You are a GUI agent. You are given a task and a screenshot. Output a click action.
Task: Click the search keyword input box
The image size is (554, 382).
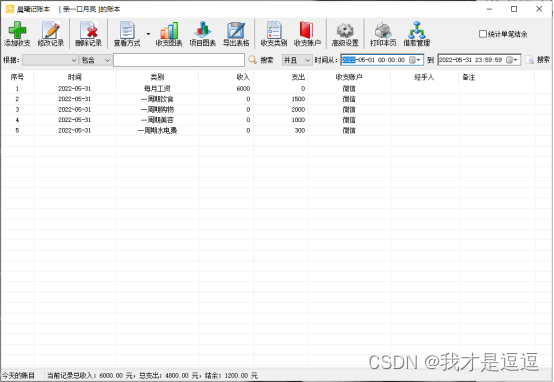click(x=179, y=60)
